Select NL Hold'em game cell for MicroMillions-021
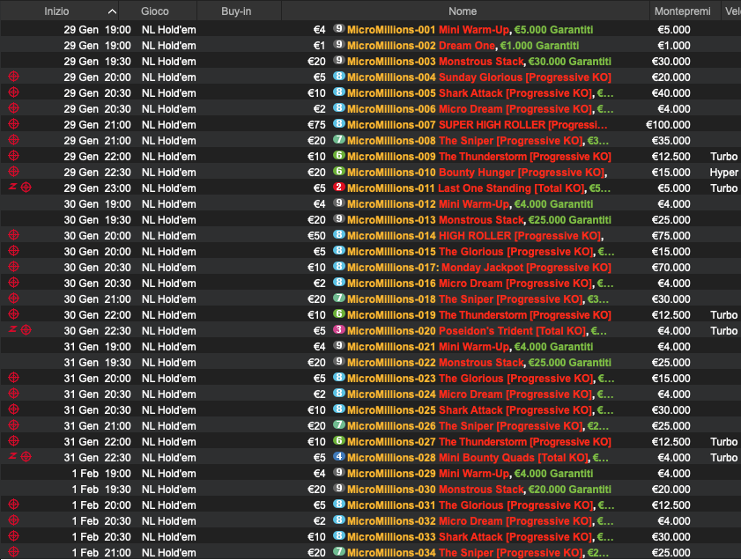The image size is (741, 560). coord(168,347)
